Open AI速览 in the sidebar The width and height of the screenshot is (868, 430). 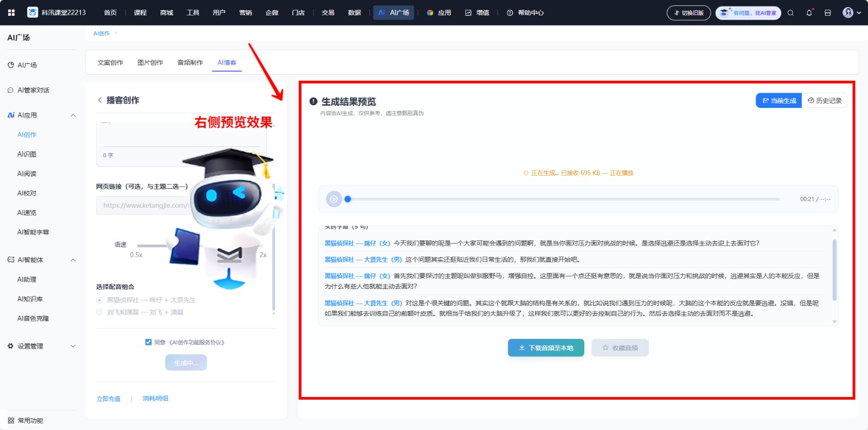tap(27, 213)
